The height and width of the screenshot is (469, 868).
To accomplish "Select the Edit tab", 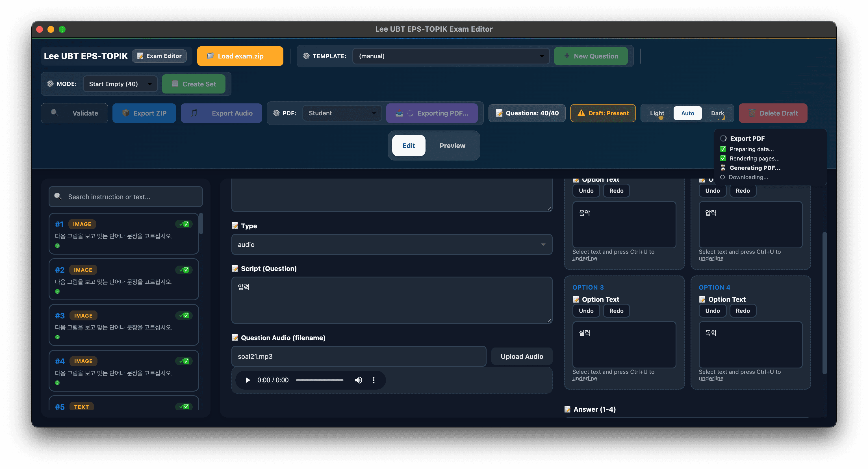I will coord(408,146).
